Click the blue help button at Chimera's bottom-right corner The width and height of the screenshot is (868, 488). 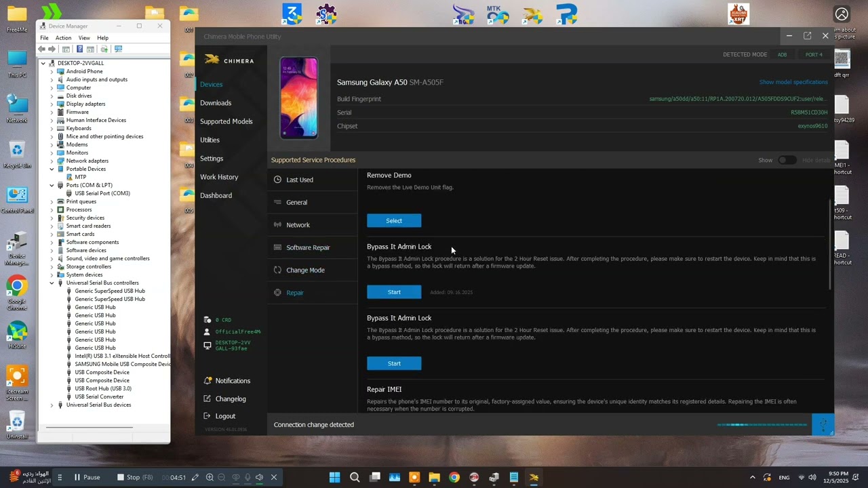tap(823, 424)
